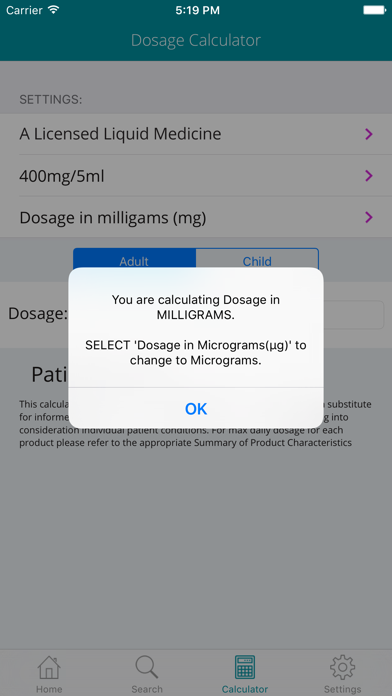Select the Calculator icon in tab bar
This screenshot has width=392, height=696.
pos(245,668)
